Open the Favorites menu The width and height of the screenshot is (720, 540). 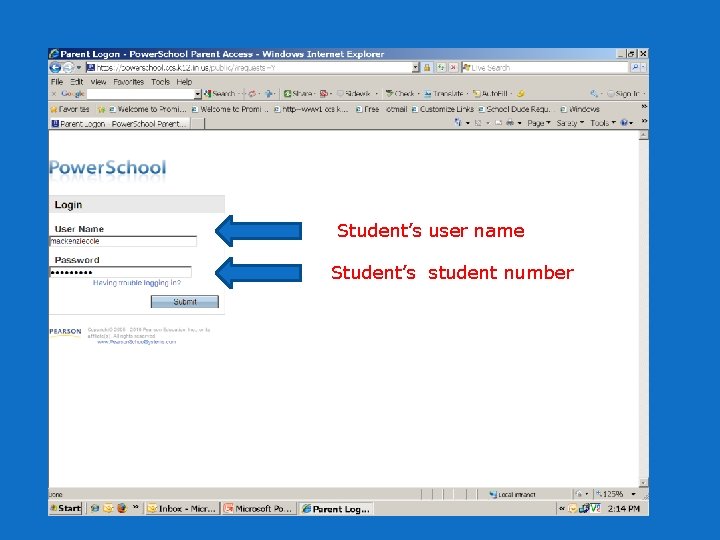(x=129, y=82)
